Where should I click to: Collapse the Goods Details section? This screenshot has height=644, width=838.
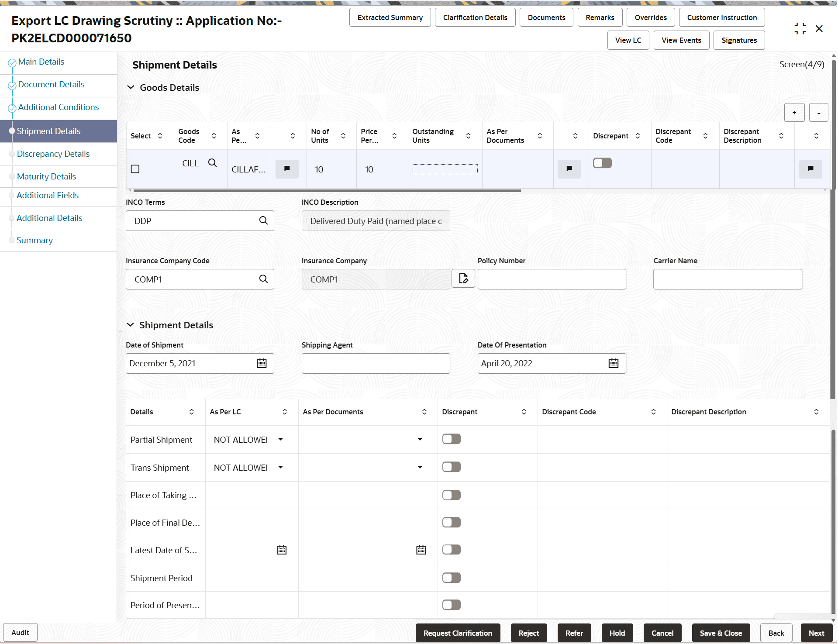(x=131, y=87)
